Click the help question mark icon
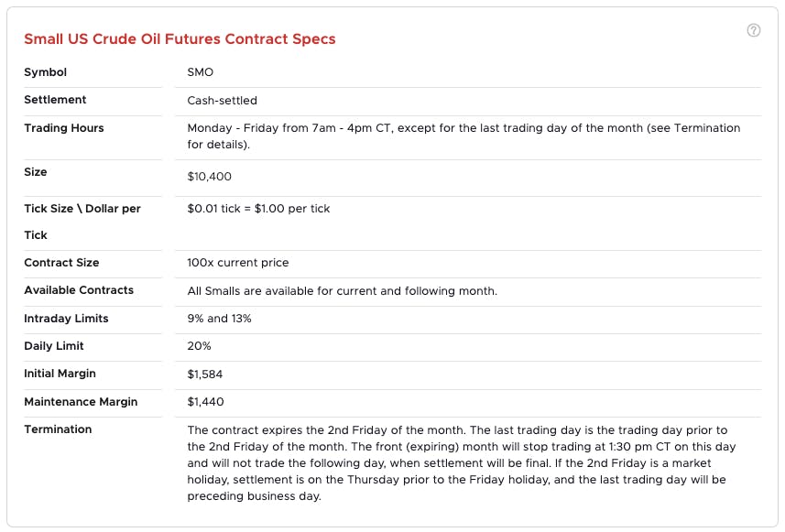 754,30
